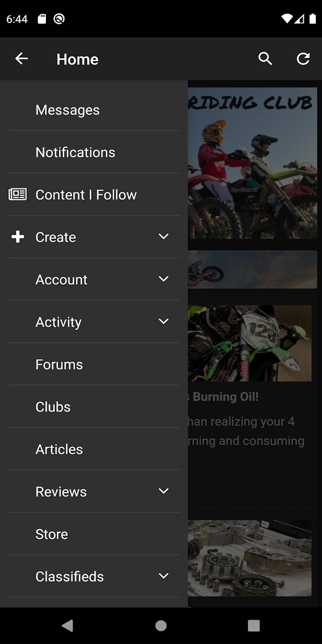The width and height of the screenshot is (322, 644).
Task: Click the newspaper icon for Content I Follow
Action: click(x=17, y=195)
